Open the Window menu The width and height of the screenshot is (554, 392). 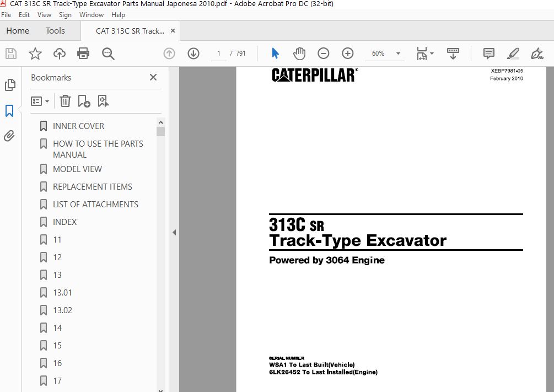(x=91, y=15)
